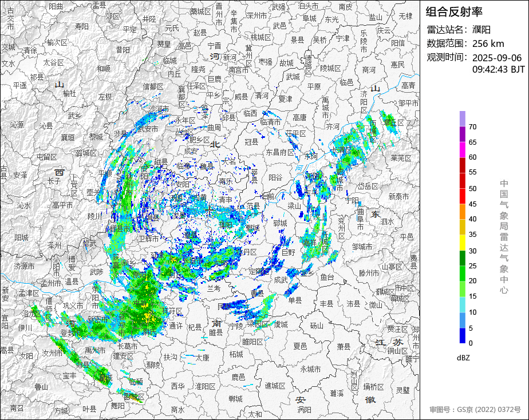The height and width of the screenshot is (420, 529).
Task: Click the 莱芜区 label on the map
Action: tap(401, 158)
